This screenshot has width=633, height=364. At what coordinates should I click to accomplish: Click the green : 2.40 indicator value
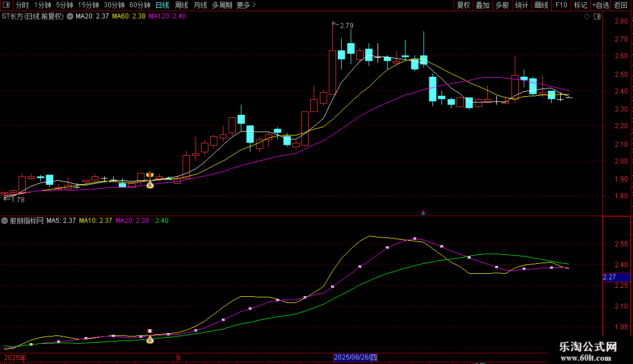pos(160,221)
